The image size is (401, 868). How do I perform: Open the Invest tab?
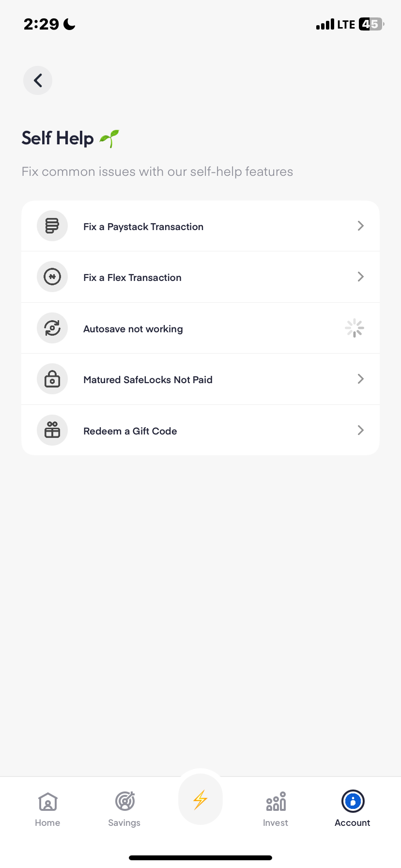[276, 808]
